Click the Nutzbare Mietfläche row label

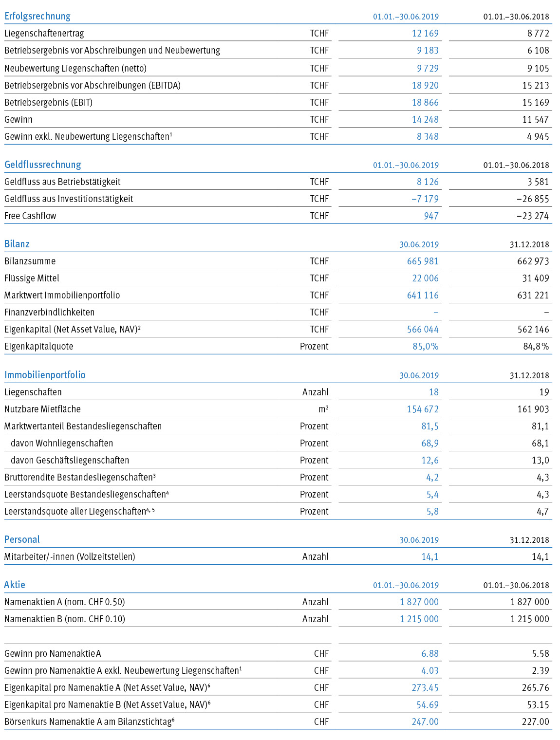click(42, 409)
